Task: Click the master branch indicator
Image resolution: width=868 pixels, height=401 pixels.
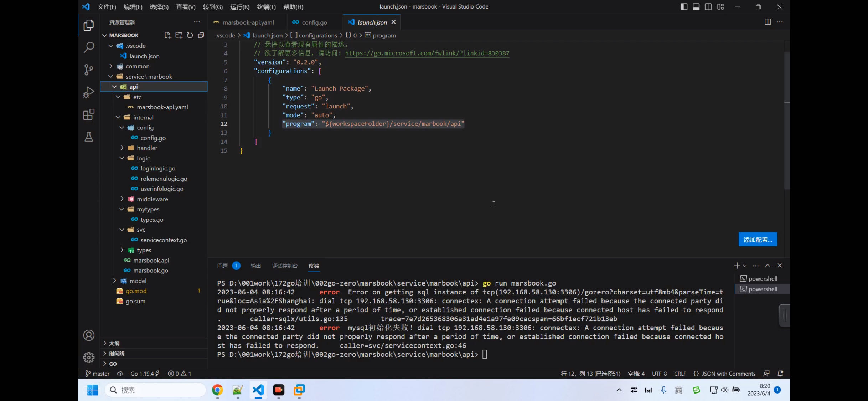Action: (x=97, y=374)
